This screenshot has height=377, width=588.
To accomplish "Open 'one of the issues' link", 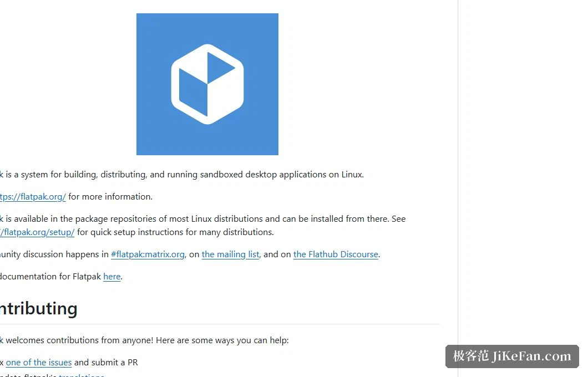I will [39, 363].
